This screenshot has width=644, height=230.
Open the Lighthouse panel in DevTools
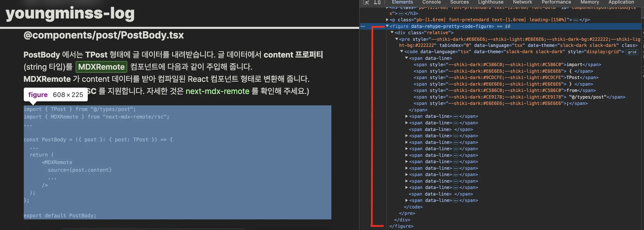[x=490, y=2]
